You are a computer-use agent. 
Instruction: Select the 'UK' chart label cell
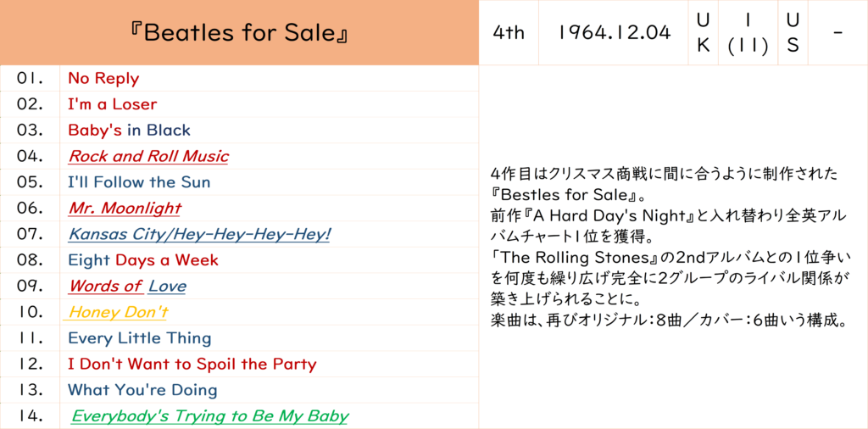703,32
